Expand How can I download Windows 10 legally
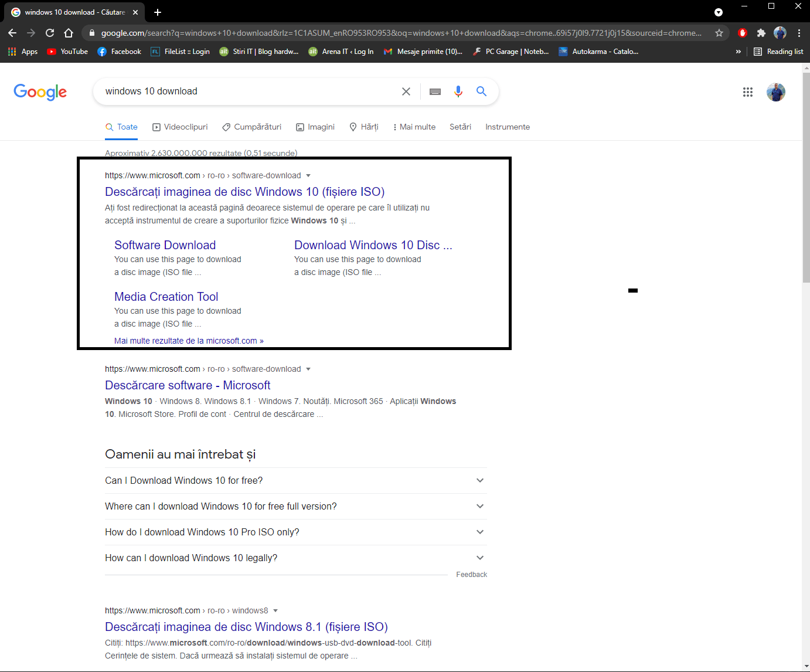This screenshot has width=810, height=672. [296, 558]
